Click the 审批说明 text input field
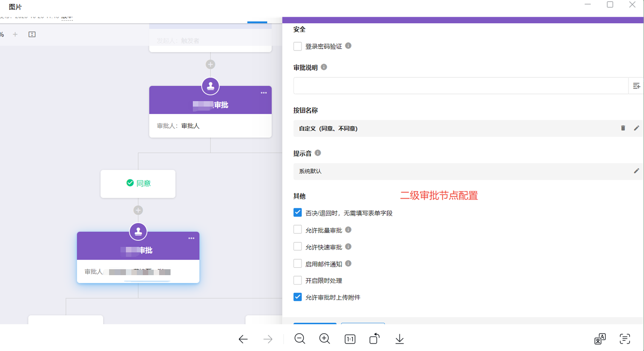This screenshot has width=644, height=351. click(x=461, y=86)
